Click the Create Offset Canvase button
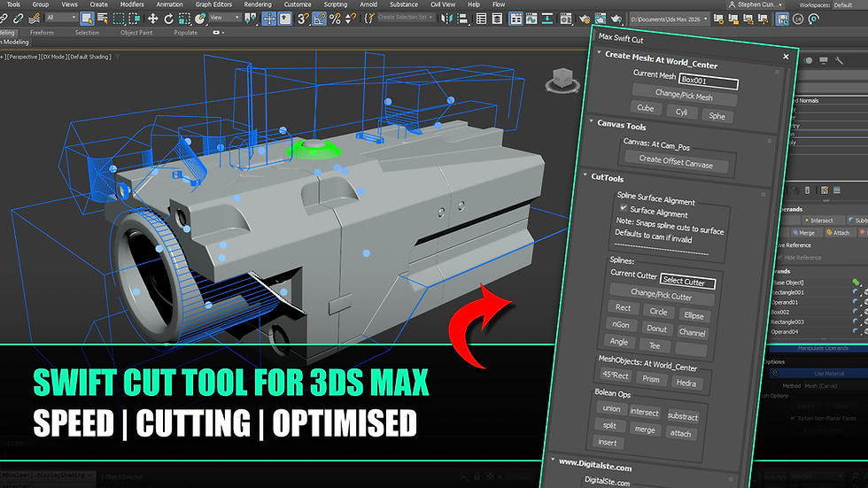Screen dimensions: 868x488 click(x=676, y=161)
